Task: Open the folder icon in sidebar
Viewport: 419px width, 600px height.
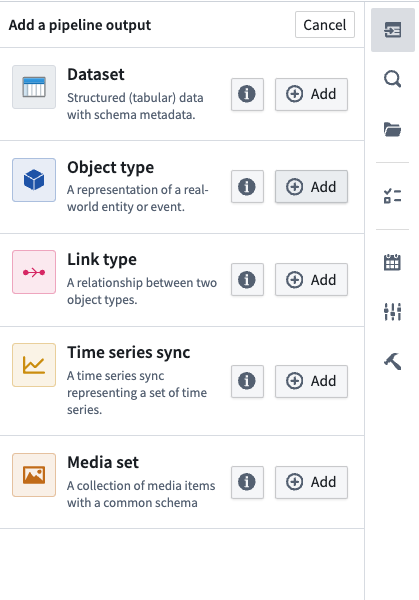Action: pyautogui.click(x=393, y=129)
